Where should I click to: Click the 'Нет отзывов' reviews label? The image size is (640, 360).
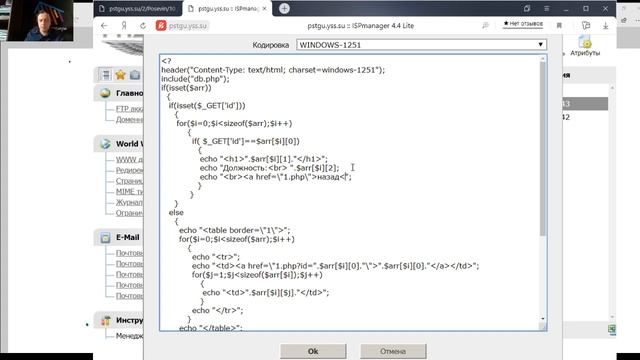point(523,24)
